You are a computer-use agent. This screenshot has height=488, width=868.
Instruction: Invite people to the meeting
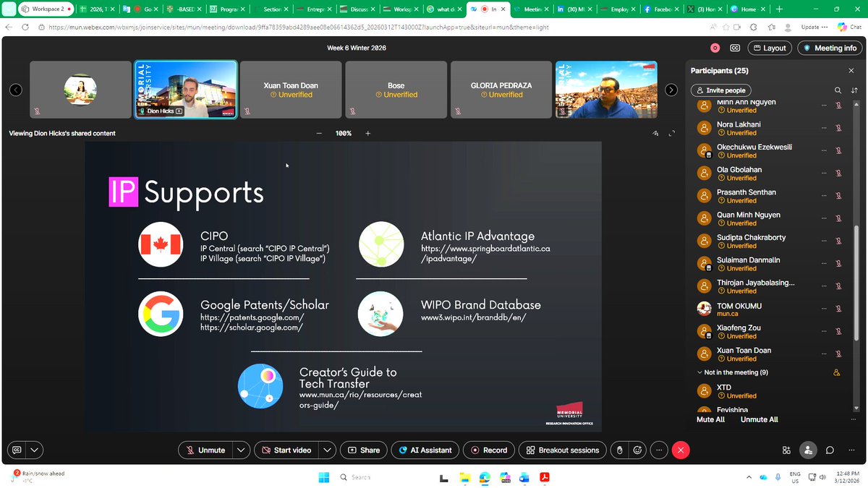click(x=721, y=90)
